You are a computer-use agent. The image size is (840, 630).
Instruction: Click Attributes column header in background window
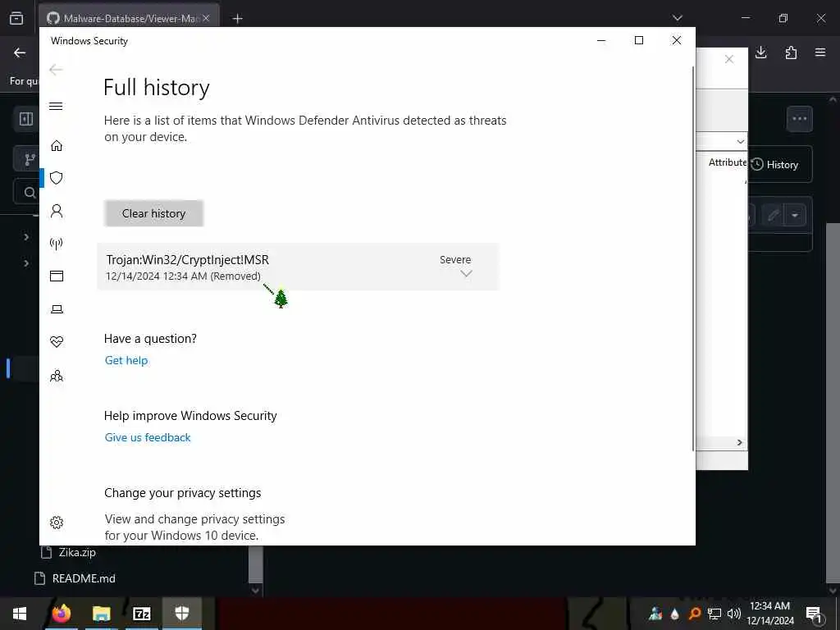[728, 162]
